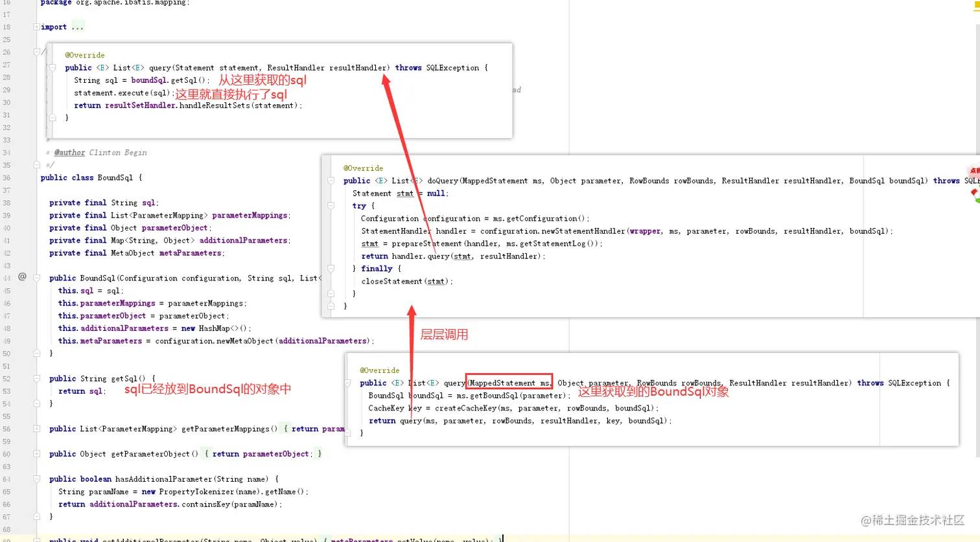Screen dimensions: 980x542
Task: Collapse the BoundSql constructor at line 44
Action: [x=36, y=278]
